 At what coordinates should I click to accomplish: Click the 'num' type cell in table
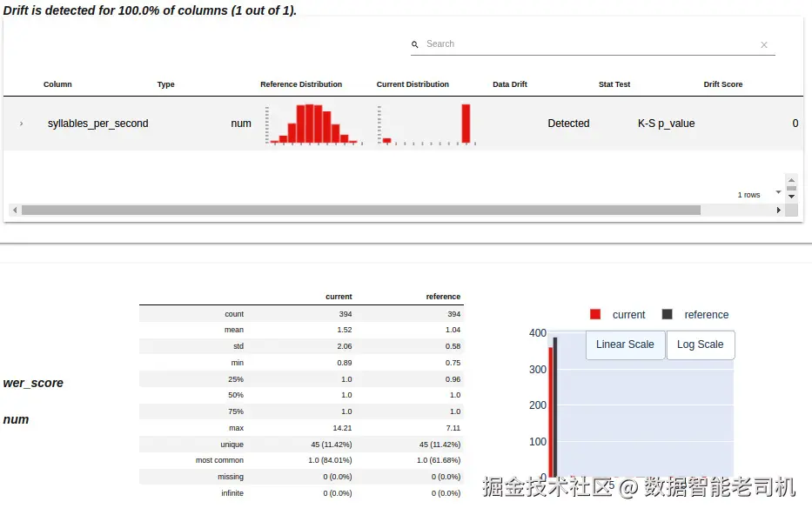pos(241,124)
